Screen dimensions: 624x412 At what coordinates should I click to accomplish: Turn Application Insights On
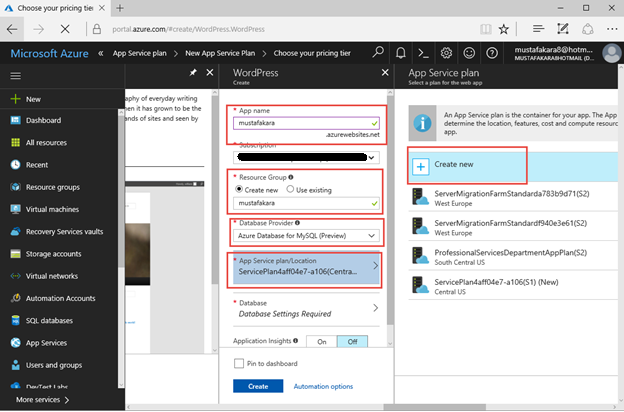[x=322, y=342]
